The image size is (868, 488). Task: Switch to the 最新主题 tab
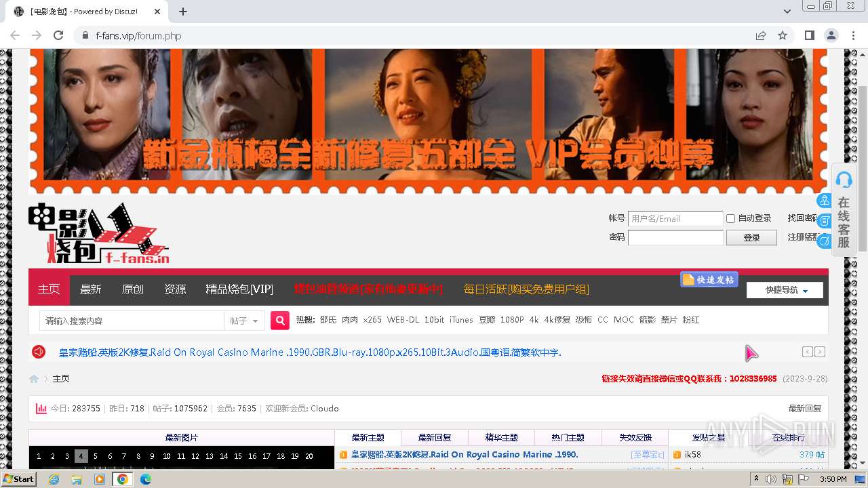[368, 438]
